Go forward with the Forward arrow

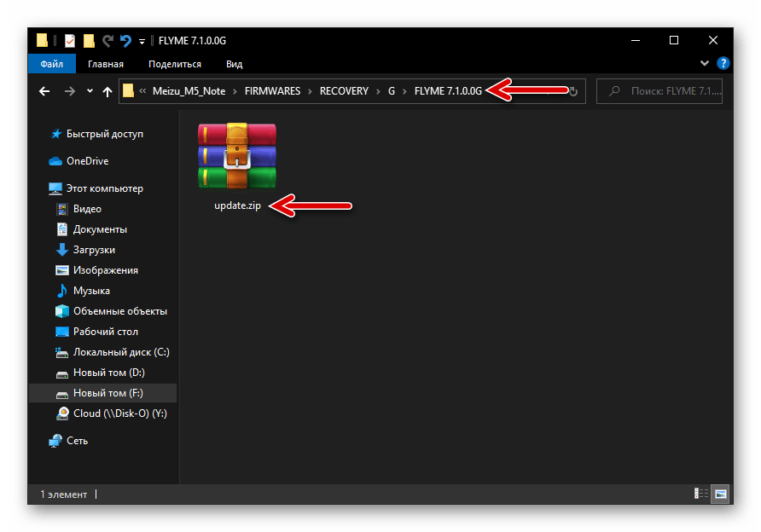(70, 91)
